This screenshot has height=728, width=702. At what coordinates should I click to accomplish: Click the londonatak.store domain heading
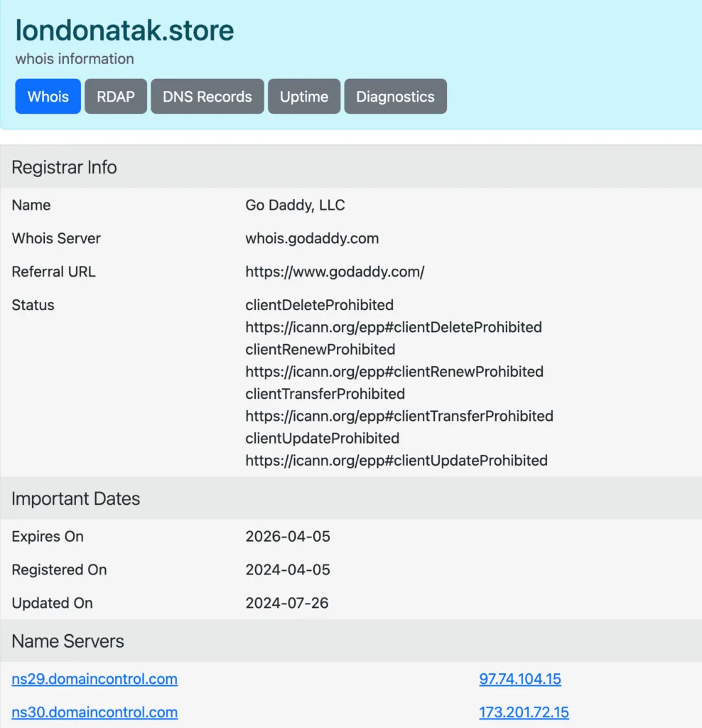click(125, 30)
